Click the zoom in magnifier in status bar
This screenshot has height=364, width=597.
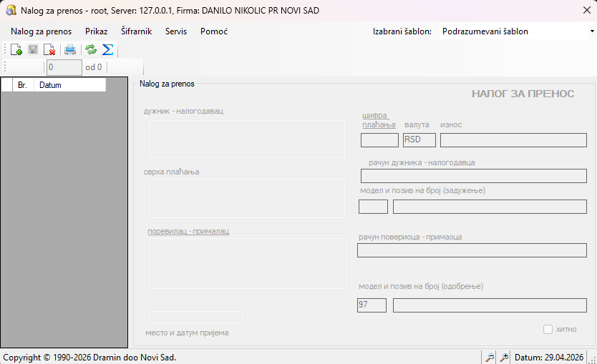tap(504, 357)
